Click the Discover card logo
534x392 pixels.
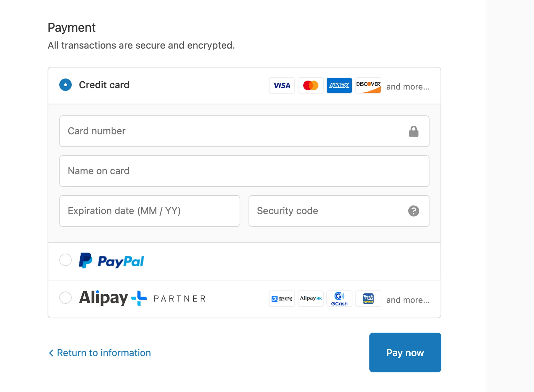click(368, 85)
